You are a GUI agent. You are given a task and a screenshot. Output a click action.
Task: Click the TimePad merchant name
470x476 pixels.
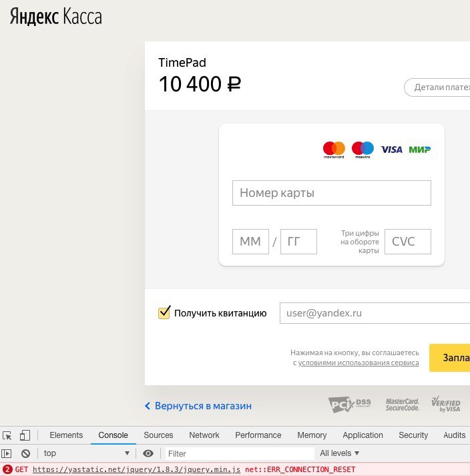[182, 63]
